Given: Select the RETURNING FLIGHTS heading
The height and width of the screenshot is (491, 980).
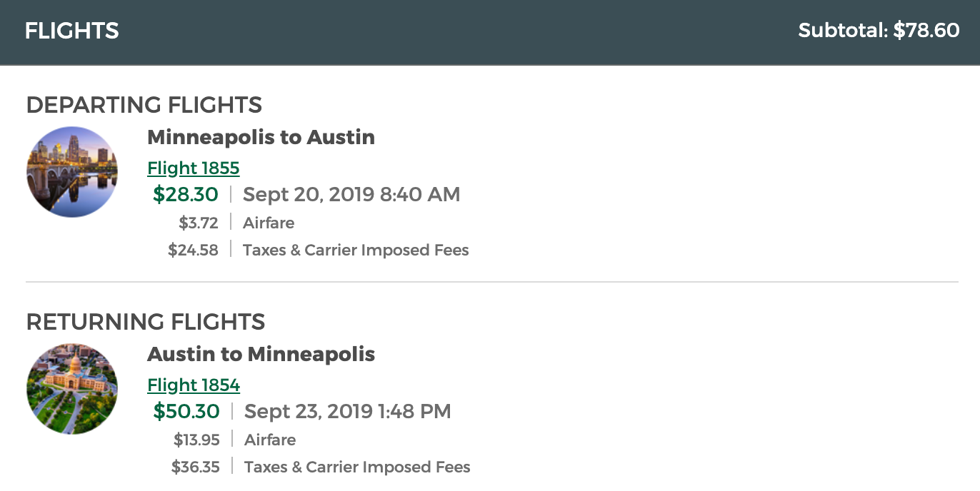Looking at the screenshot, I should 146,322.
